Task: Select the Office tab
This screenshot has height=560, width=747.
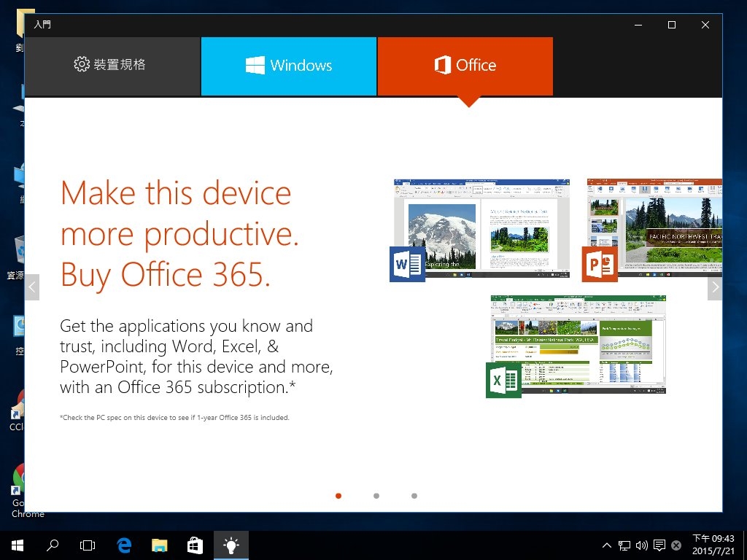Action: 465,66
